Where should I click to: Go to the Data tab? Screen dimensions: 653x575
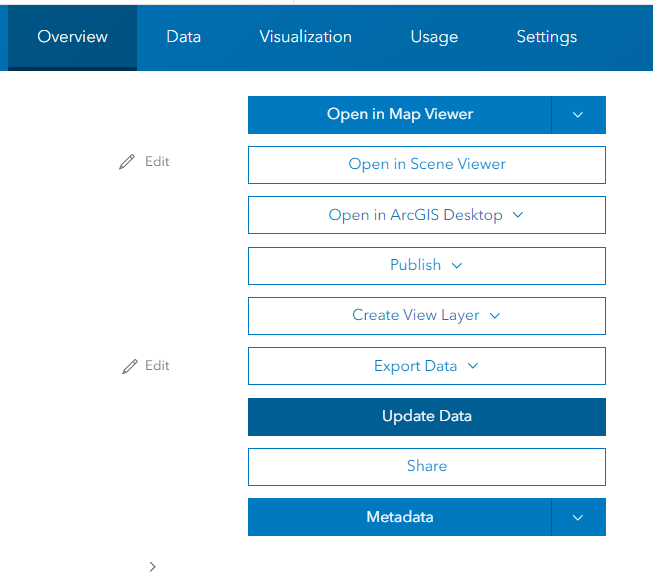[x=184, y=37]
